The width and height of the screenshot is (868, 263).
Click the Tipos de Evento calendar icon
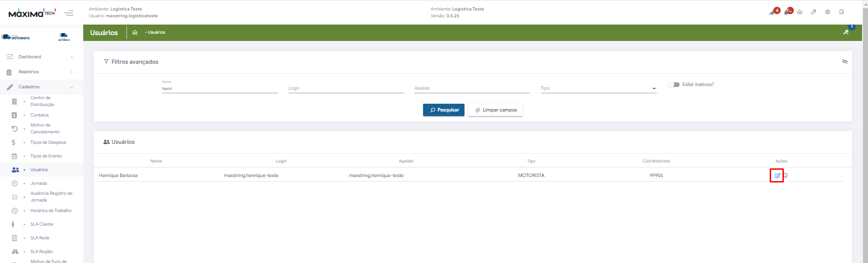point(14,156)
